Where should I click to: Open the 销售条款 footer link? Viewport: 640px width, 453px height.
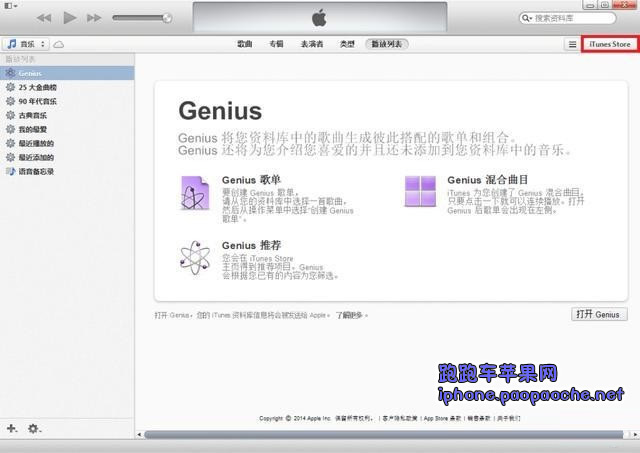click(x=479, y=418)
